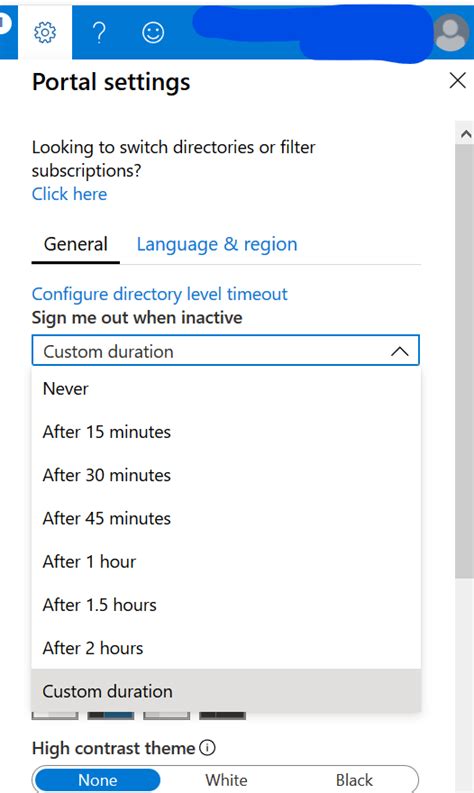Select White high contrast theme
The width and height of the screenshot is (474, 793).
click(226, 780)
